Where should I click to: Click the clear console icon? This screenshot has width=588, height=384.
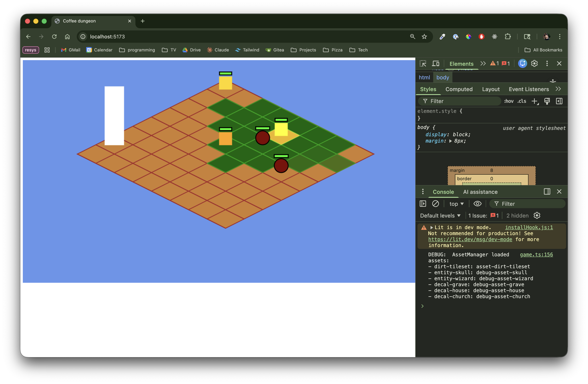(x=435, y=204)
